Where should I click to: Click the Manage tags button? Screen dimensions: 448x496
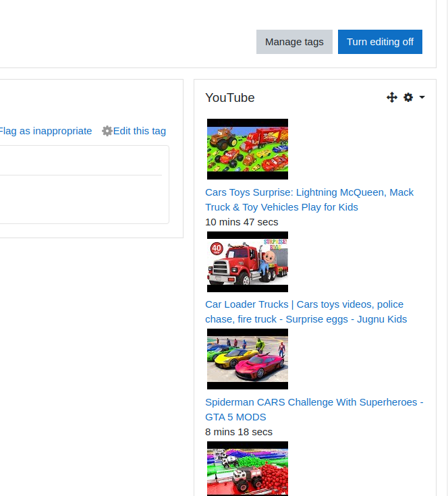[x=294, y=42]
